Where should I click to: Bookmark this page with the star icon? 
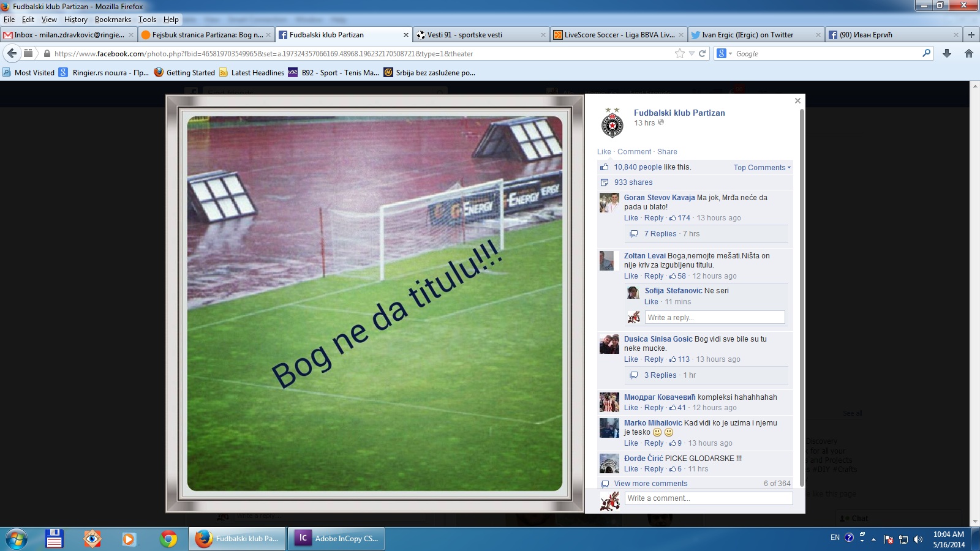679,53
